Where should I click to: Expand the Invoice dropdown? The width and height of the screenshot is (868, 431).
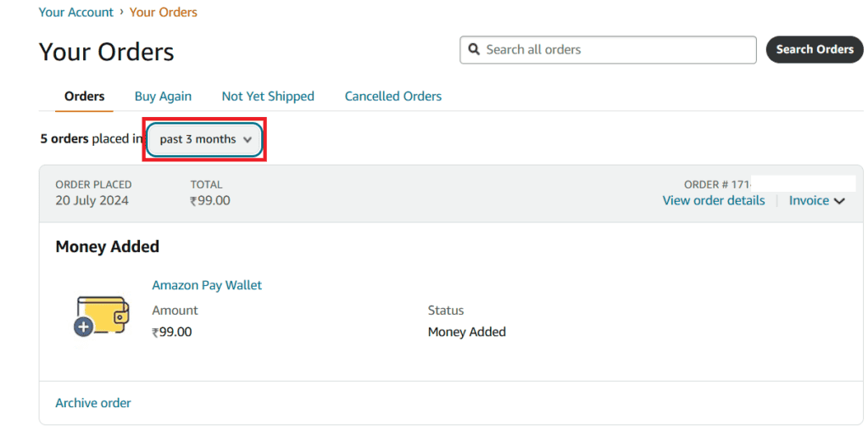pyautogui.click(x=817, y=201)
